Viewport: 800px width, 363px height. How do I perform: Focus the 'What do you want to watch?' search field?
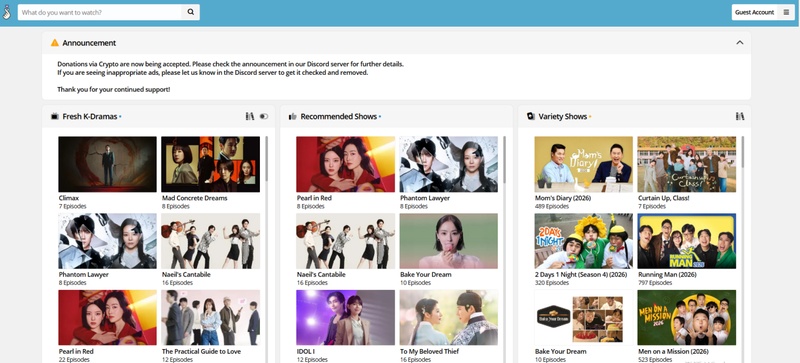(99, 12)
